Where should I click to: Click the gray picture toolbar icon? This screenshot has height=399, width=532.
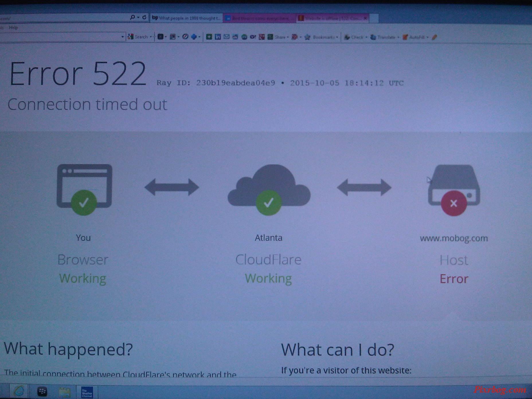tap(173, 37)
